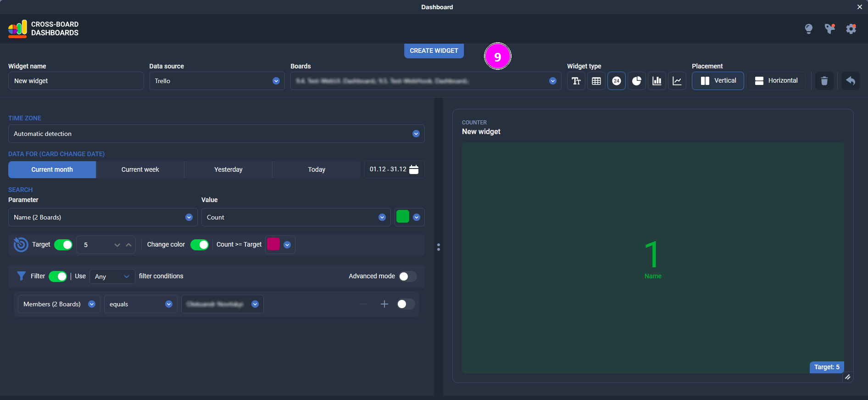Disable the Target toggle
Viewport: 868px width, 400px height.
63,245
